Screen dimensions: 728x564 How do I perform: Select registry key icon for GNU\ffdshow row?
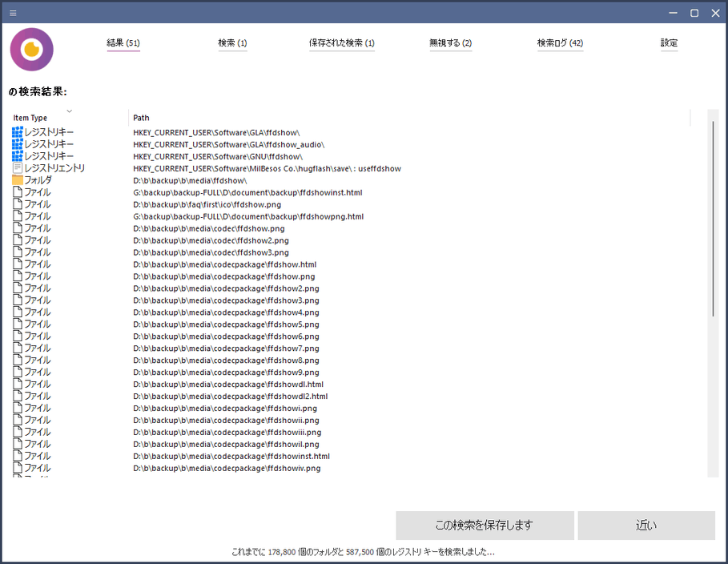(x=17, y=156)
